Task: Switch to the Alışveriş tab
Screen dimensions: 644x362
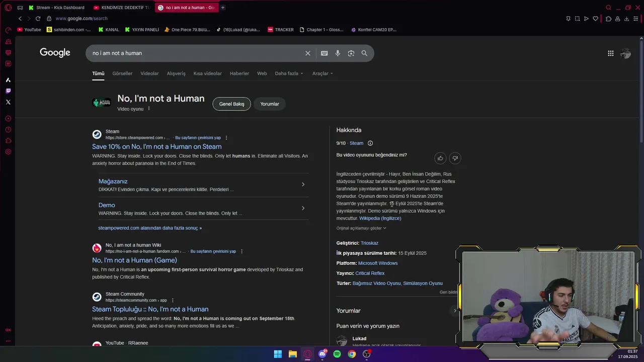Action: tap(176, 73)
